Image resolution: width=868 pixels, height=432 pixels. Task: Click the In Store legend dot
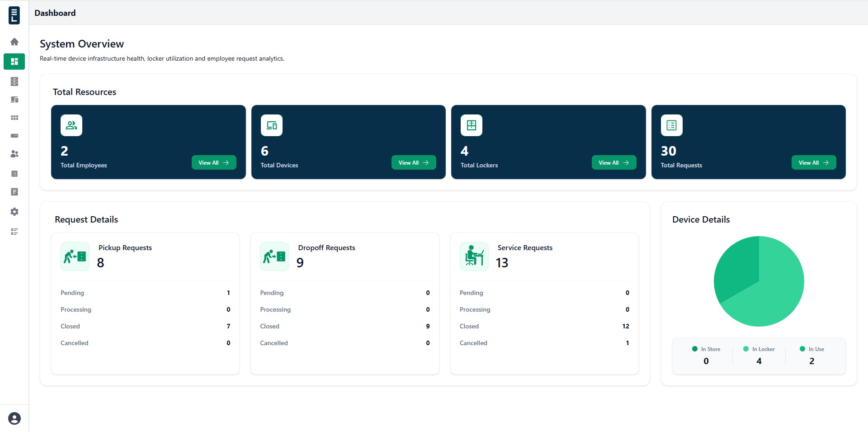coord(695,349)
